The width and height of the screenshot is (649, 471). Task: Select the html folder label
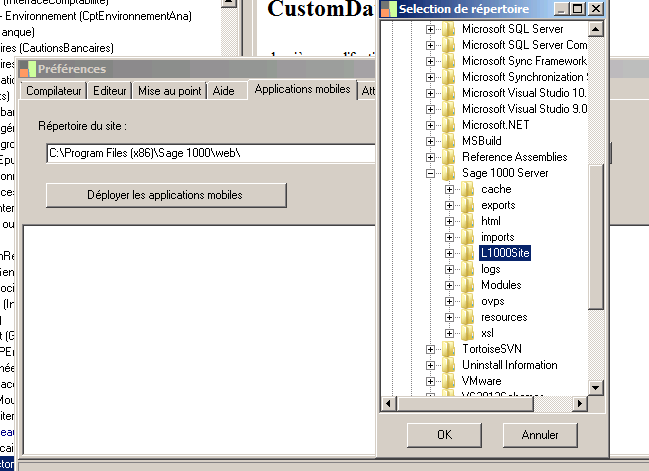click(491, 221)
